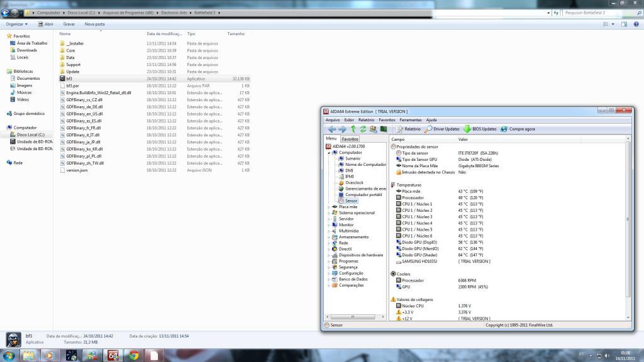This screenshot has width=644, height=362.
Task: Click the Diodo GPU (Shader) temperature row
Action: point(508,255)
